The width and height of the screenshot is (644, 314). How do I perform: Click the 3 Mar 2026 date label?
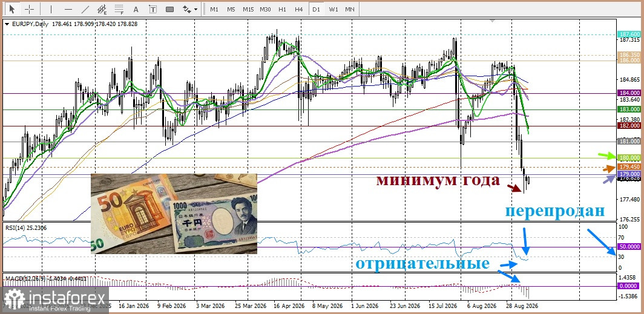point(211,306)
